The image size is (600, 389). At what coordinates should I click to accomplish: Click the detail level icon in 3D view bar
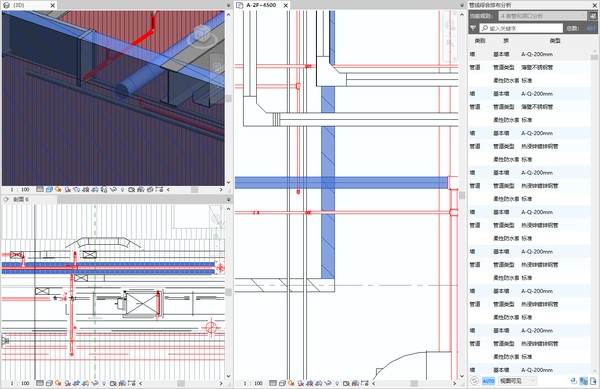click(40, 189)
